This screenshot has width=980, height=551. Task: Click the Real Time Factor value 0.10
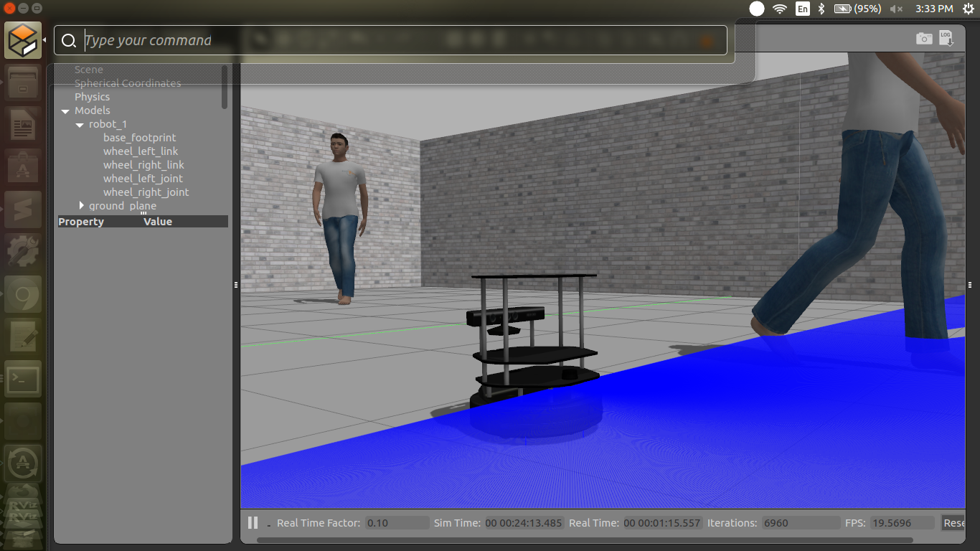pos(397,523)
